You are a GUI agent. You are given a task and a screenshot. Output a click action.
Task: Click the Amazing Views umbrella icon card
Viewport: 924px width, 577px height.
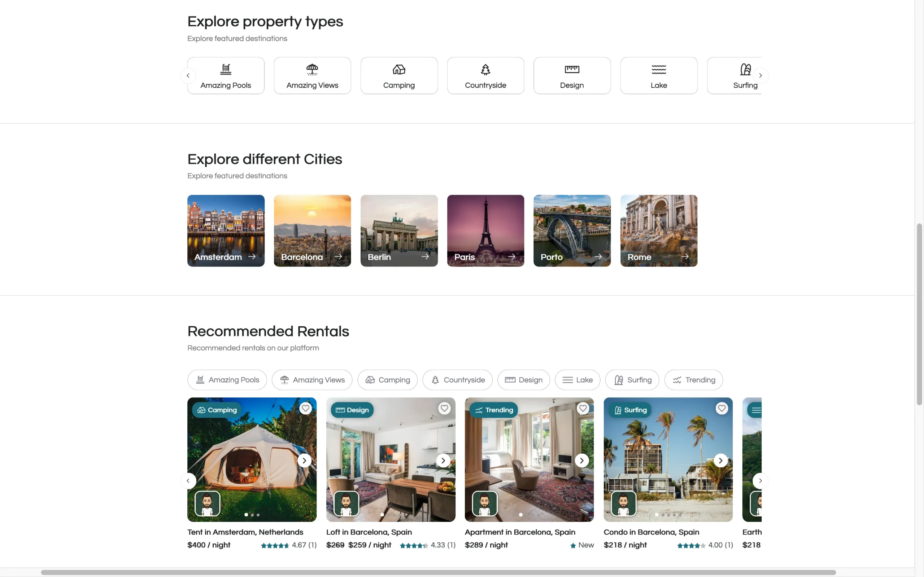tap(312, 76)
